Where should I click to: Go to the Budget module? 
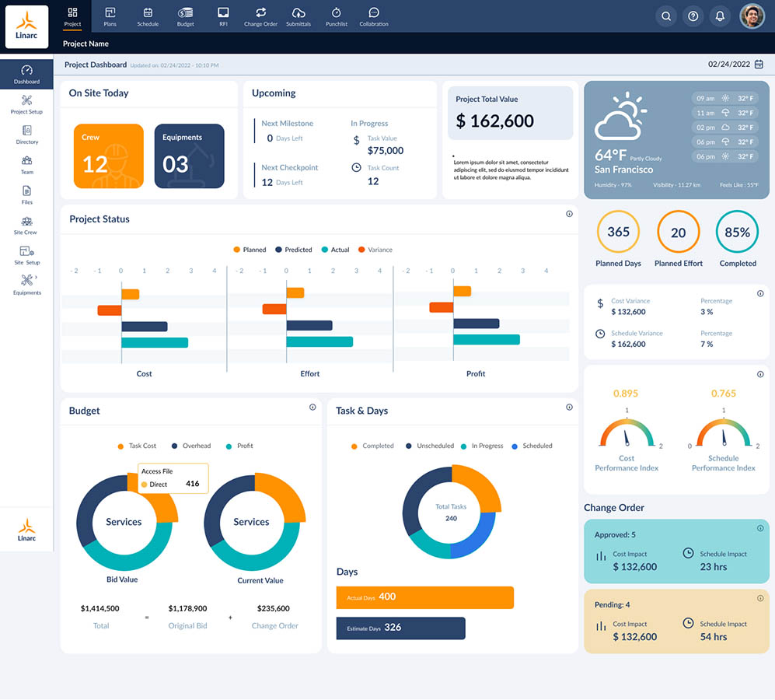tap(186, 16)
